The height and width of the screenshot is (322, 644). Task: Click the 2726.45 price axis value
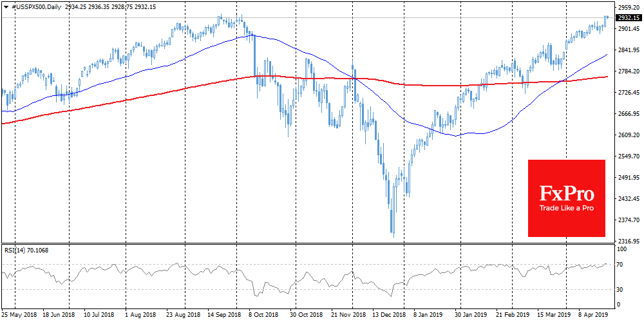pyautogui.click(x=629, y=93)
